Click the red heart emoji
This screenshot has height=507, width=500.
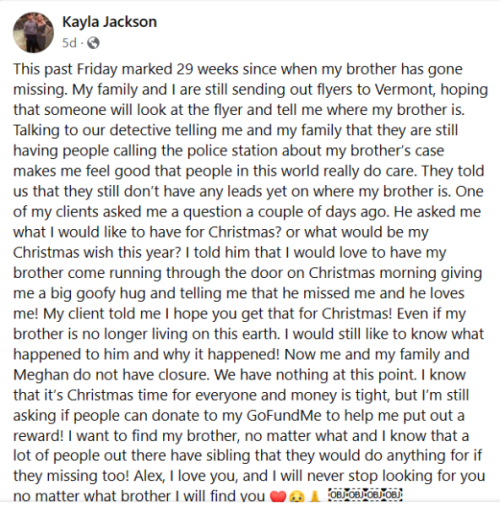tap(277, 497)
